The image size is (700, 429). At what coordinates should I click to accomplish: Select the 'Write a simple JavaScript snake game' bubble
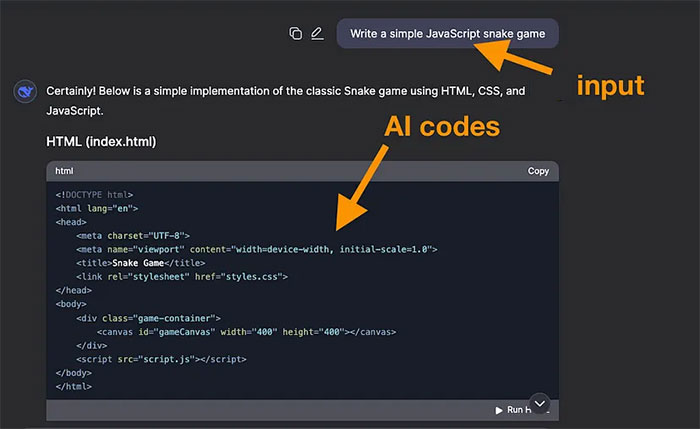447,33
